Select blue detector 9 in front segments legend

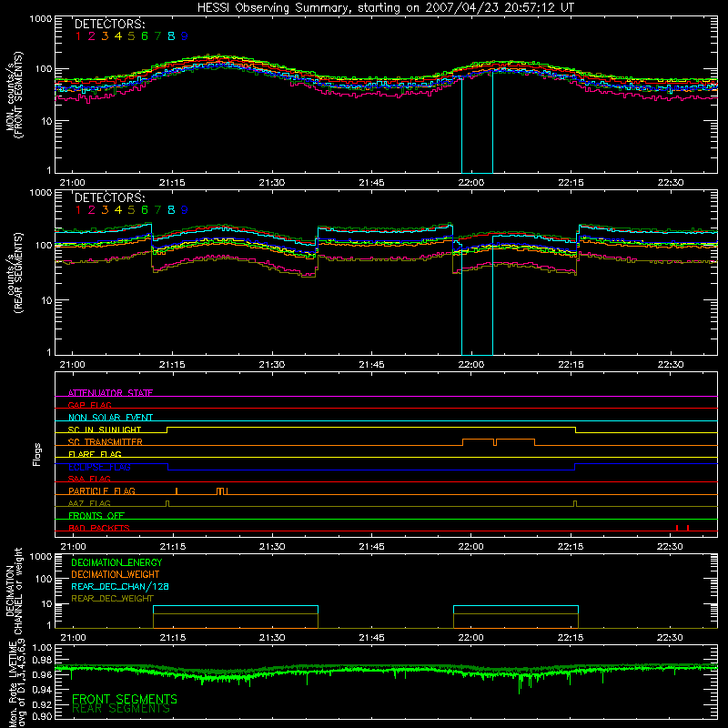185,35
